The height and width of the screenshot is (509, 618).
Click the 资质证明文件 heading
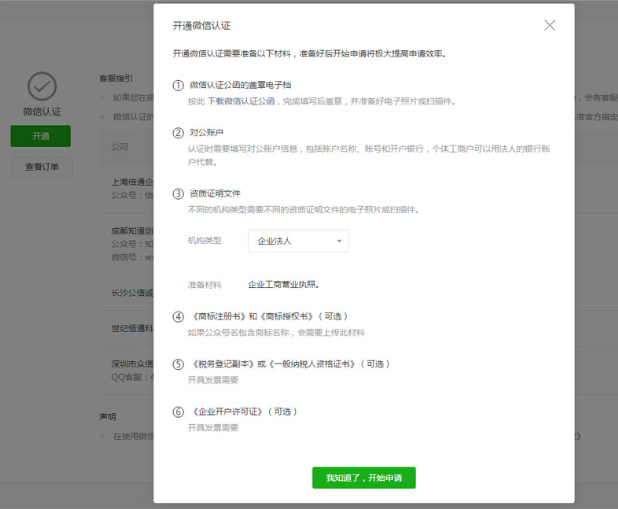pyautogui.click(x=215, y=194)
